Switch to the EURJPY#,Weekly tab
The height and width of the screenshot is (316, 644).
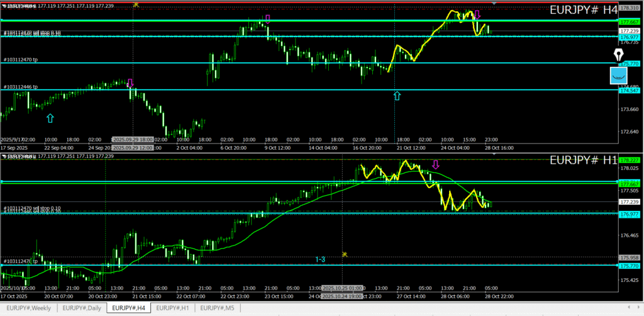[x=29, y=308]
